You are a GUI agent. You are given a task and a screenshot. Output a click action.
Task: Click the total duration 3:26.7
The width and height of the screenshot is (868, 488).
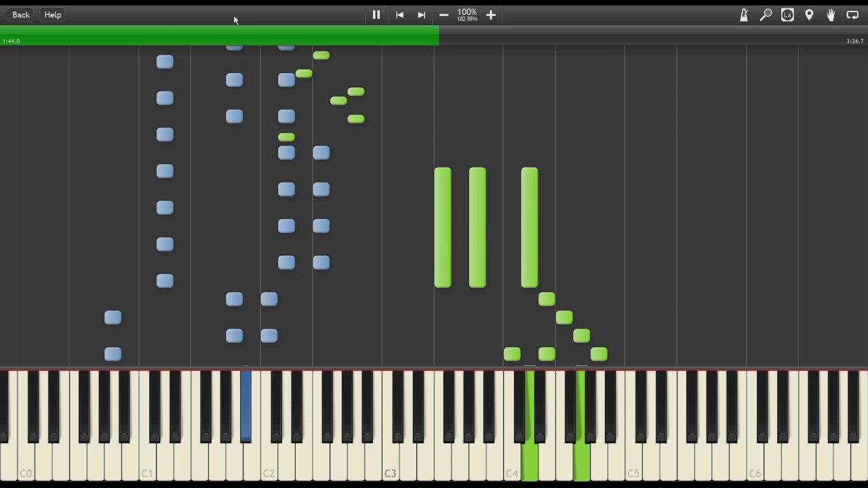tap(855, 41)
